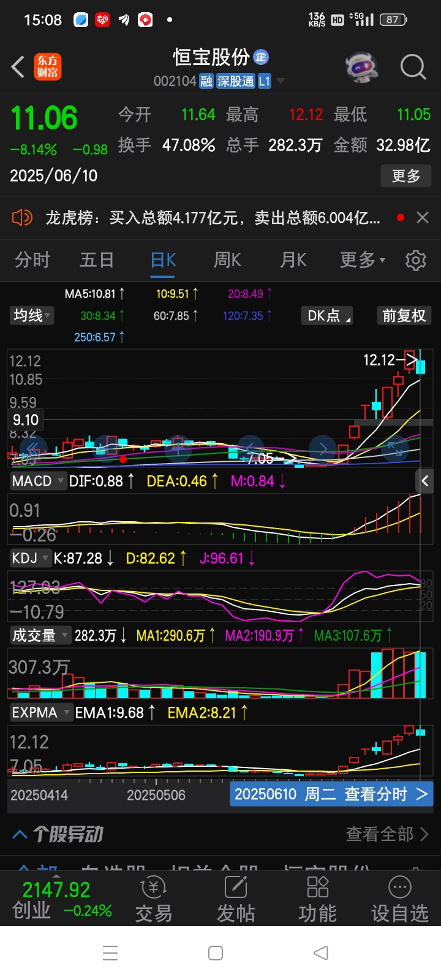This screenshot has width=441, height=980.
Task: Select the 日K tab
Action: [x=163, y=260]
